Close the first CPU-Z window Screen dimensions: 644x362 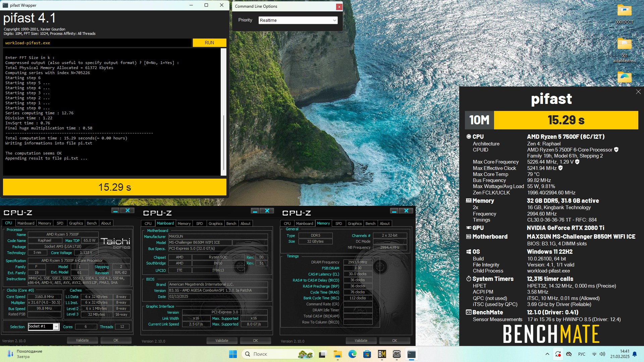128,210
